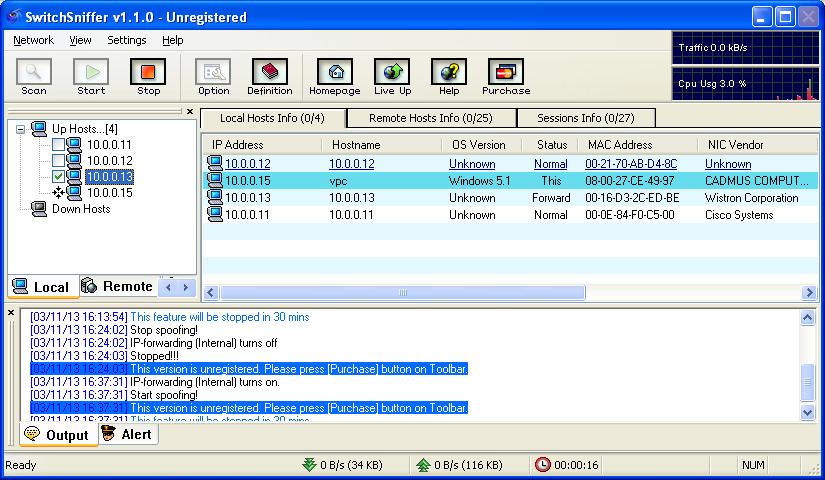Click the row icon for 10.0.0.13 in table
The height and width of the screenshot is (480, 825).
[x=215, y=197]
